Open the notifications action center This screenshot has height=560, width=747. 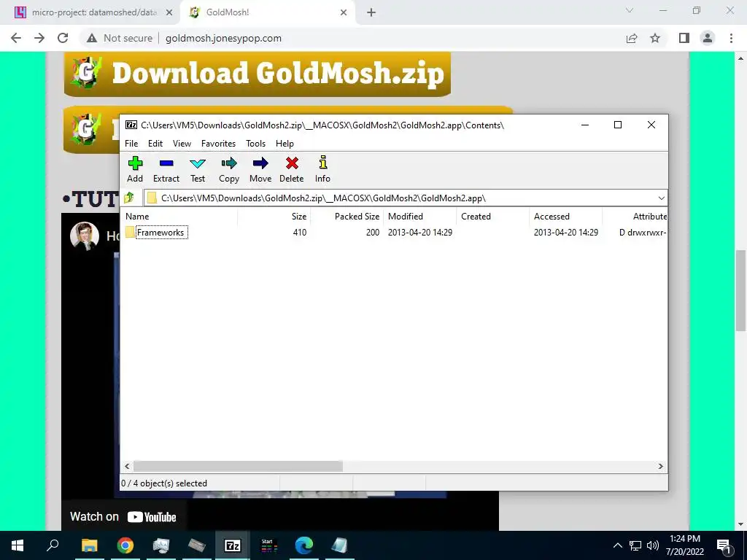pyautogui.click(x=724, y=546)
